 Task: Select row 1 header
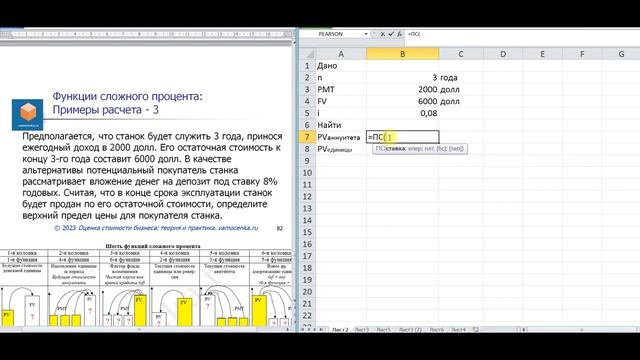(x=307, y=66)
